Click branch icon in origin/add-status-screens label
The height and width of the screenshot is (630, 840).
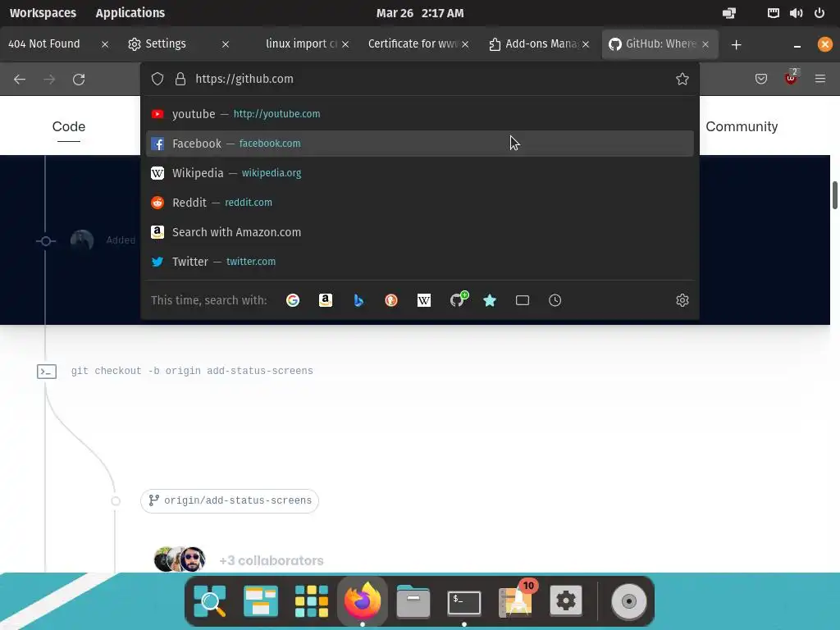pos(153,500)
